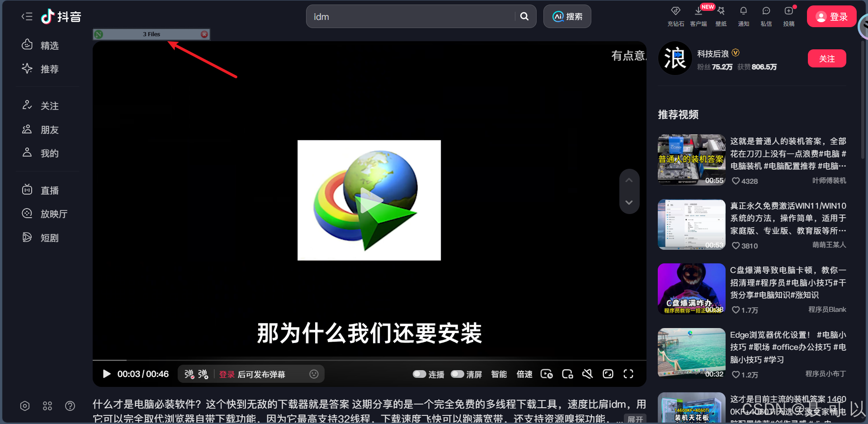Open the help question mark icon
868x424 pixels.
coord(70,406)
